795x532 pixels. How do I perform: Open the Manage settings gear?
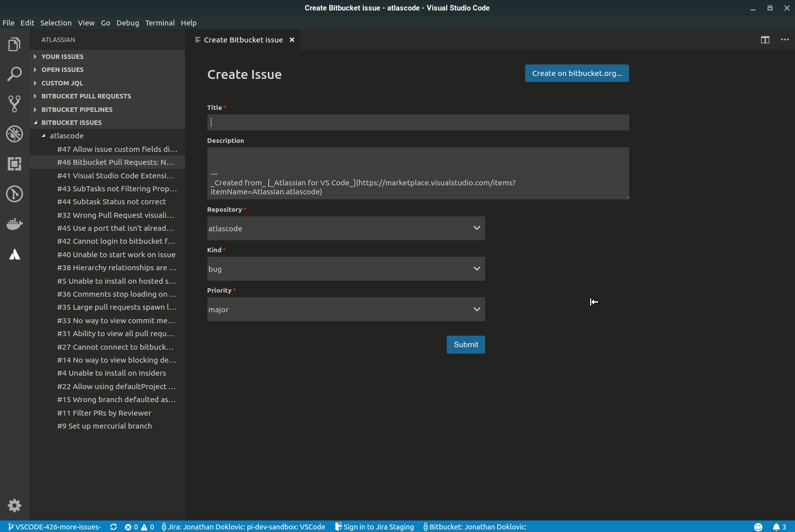14,506
